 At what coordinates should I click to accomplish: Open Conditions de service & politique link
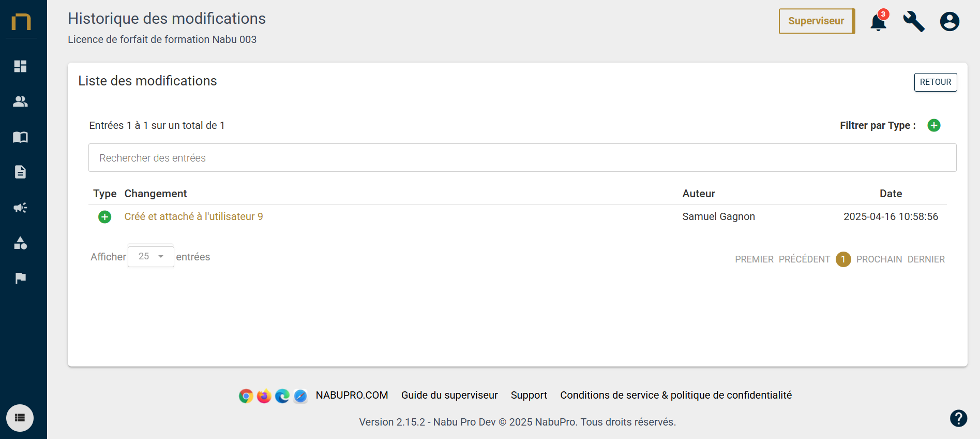point(676,395)
